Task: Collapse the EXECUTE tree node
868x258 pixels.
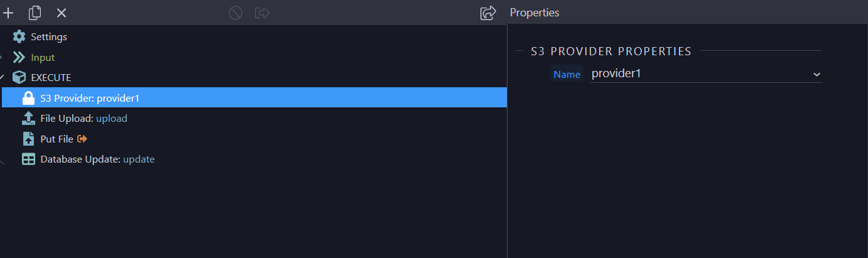Action: point(3,77)
